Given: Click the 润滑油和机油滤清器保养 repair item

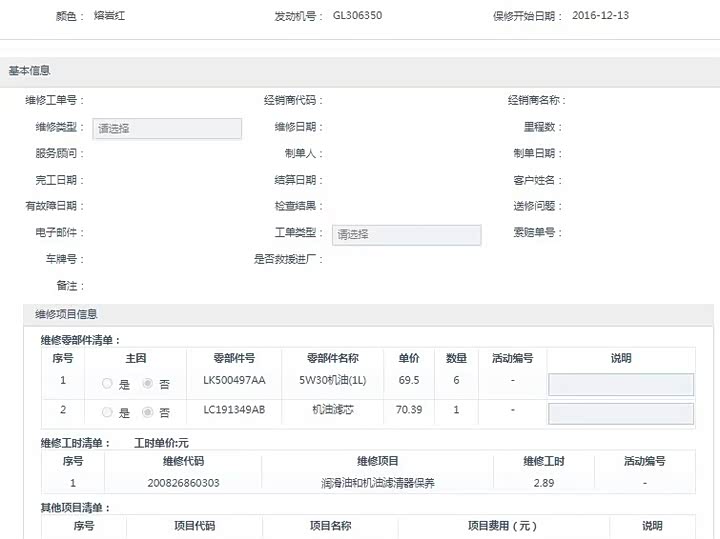Looking at the screenshot, I should point(377,483).
